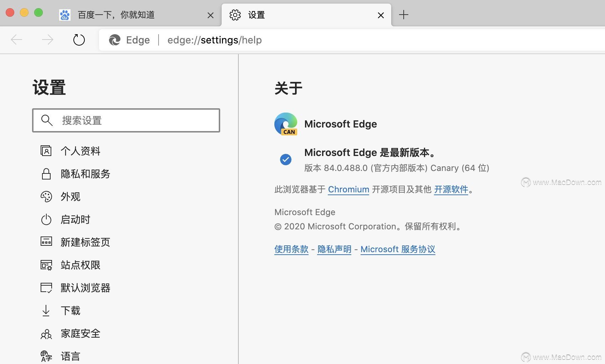Click the Microsoft Edge 是最新版本 status text

(x=371, y=152)
